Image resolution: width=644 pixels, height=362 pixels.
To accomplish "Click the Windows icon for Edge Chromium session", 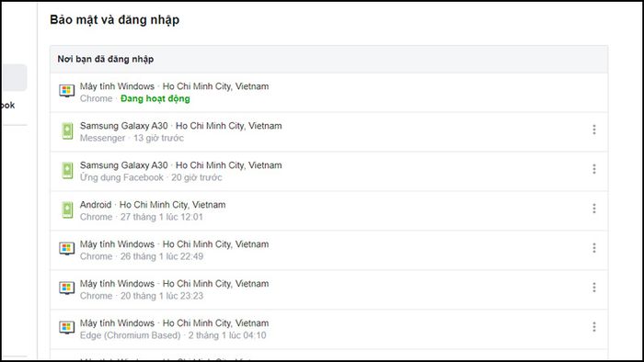I will 66,327.
